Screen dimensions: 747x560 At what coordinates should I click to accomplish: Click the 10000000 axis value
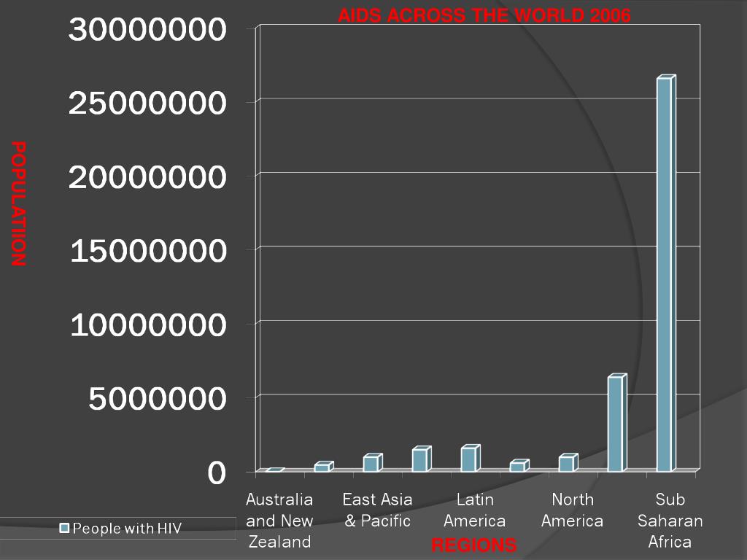[x=148, y=325]
